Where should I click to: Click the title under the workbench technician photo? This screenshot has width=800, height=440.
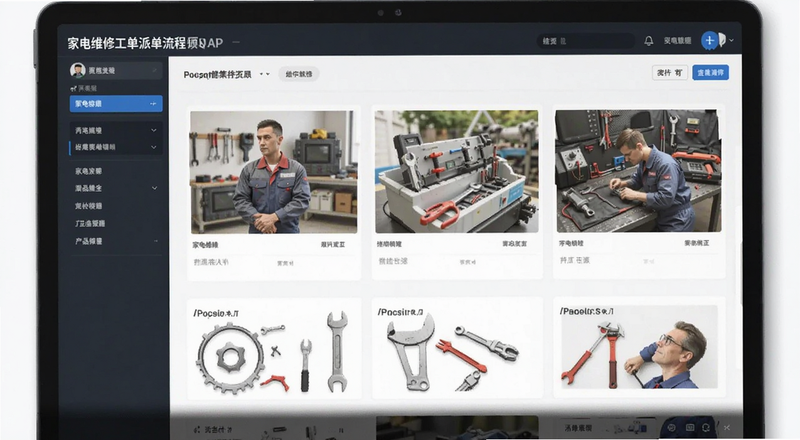pos(571,243)
